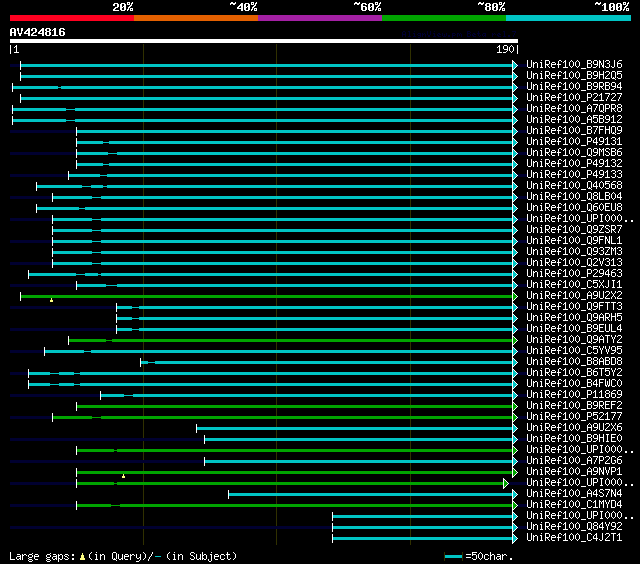
Task: Select the UniRef100_Q9MSB6 label
Action: (x=574, y=153)
